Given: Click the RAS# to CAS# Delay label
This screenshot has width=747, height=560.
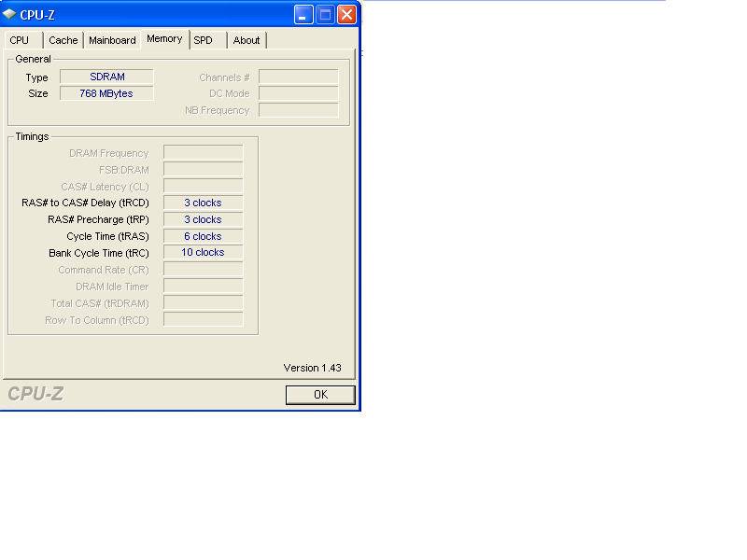Looking at the screenshot, I should click(x=85, y=203).
